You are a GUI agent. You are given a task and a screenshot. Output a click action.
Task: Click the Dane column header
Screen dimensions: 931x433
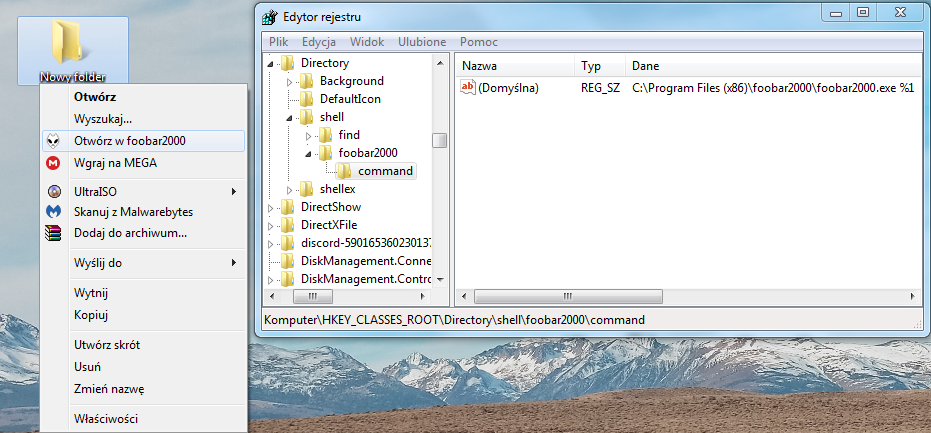coord(775,66)
